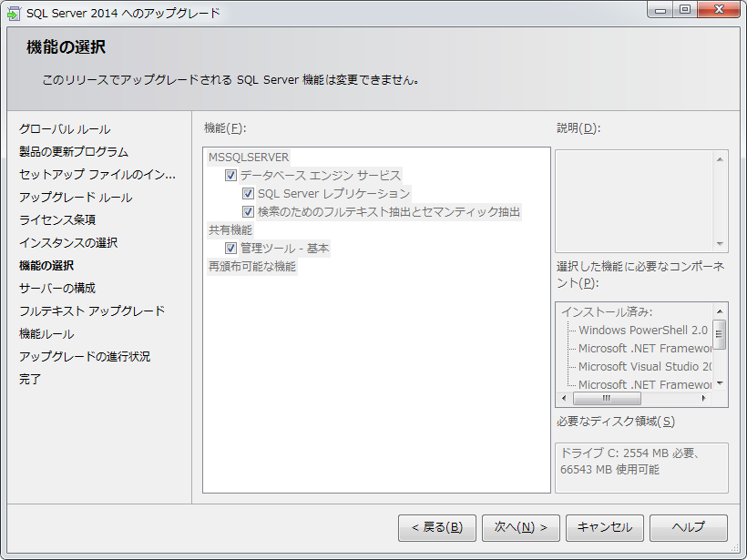This screenshot has width=747, height=560.
Task: Open help via the ヘルプ button
Action: coord(688,527)
